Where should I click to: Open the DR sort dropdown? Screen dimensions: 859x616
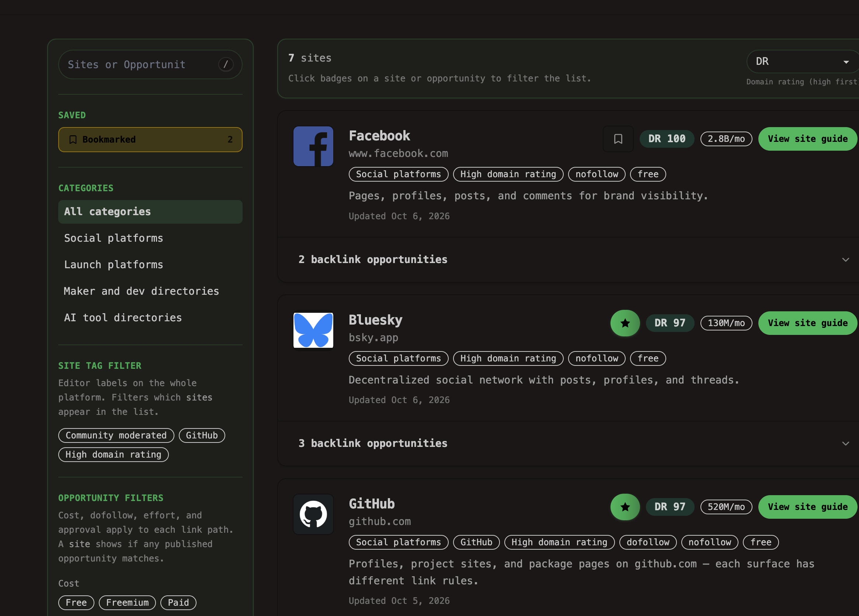802,61
